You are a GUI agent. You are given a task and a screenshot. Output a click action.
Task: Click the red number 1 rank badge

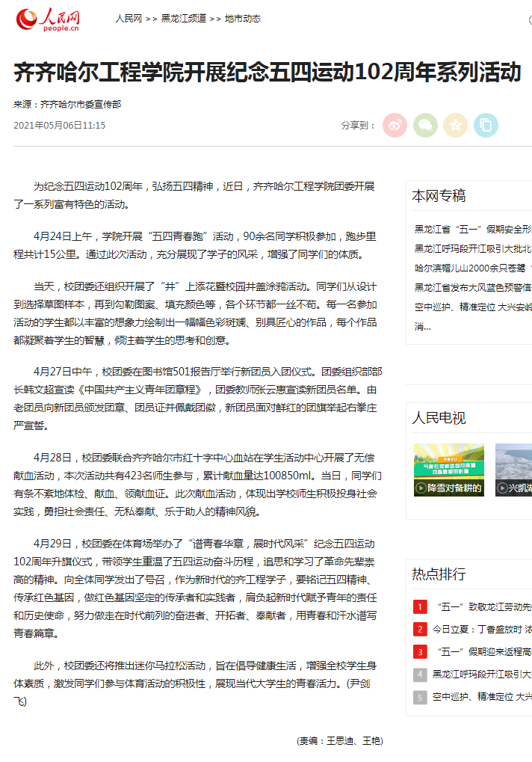click(x=421, y=606)
